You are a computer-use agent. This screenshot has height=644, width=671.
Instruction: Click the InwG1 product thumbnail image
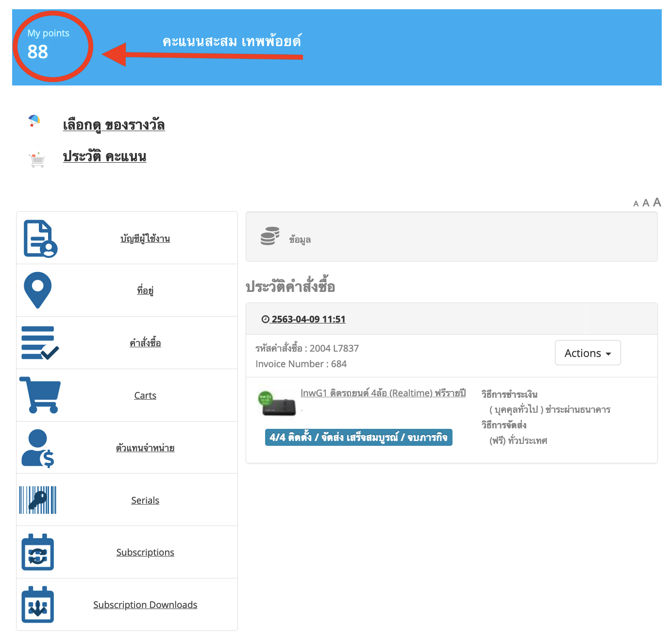277,404
